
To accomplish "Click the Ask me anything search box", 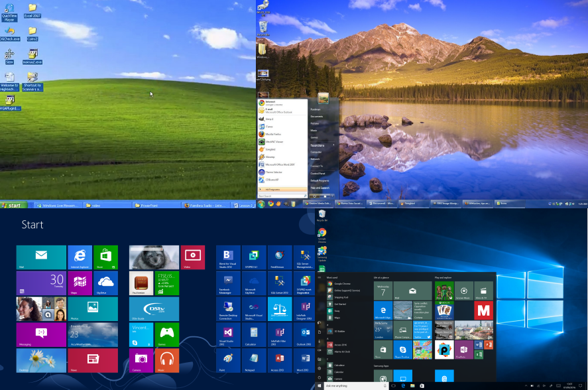I will click(356, 386).
